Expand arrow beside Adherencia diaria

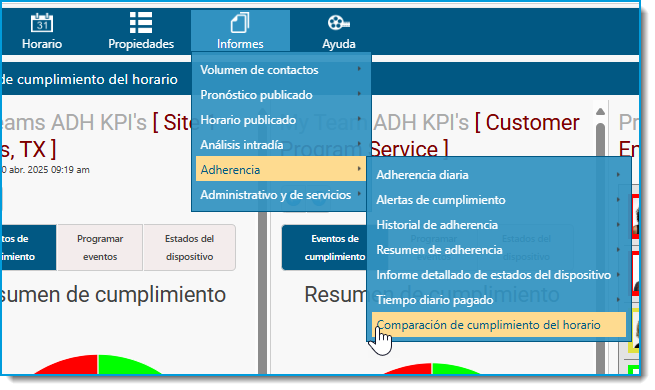click(618, 174)
